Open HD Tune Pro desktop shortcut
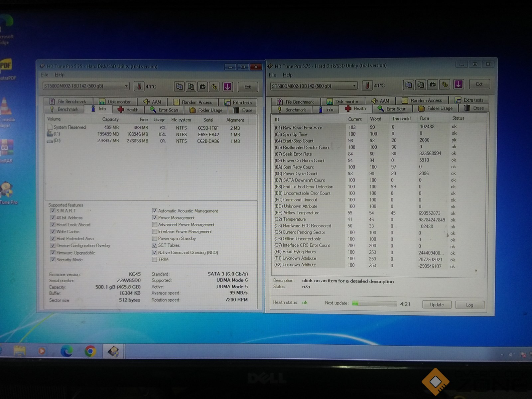Viewport: 532px width, 399px height. click(7, 193)
